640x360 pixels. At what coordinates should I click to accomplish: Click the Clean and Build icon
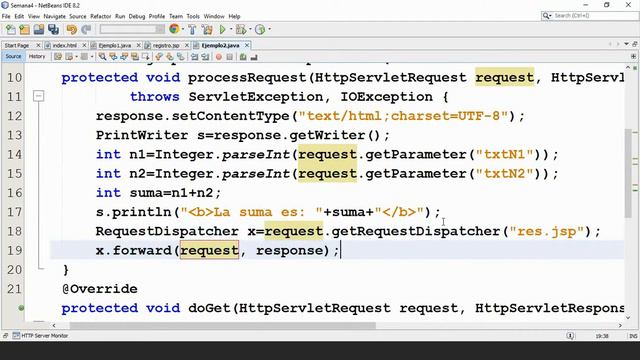[207, 29]
